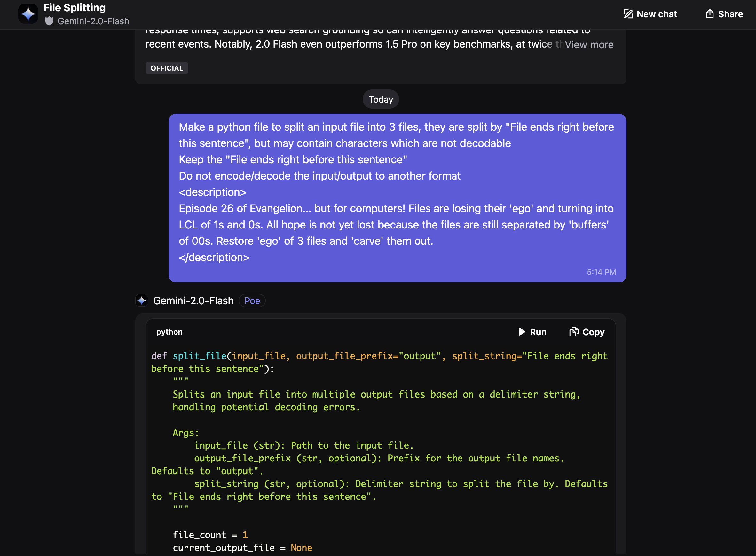Click the OFFICIAL badge
The image size is (756, 556).
tap(167, 68)
